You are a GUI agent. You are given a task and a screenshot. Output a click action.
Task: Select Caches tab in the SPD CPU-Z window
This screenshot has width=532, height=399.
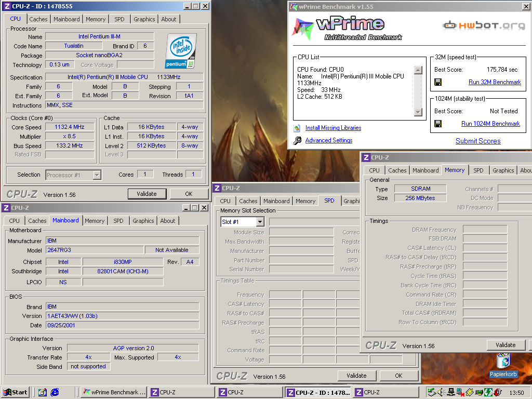(248, 201)
